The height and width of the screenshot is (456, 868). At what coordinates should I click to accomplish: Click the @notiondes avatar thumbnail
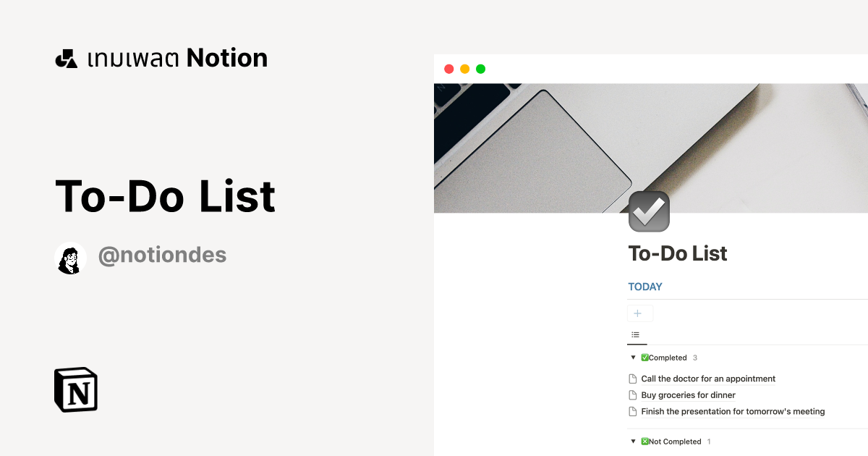point(70,256)
